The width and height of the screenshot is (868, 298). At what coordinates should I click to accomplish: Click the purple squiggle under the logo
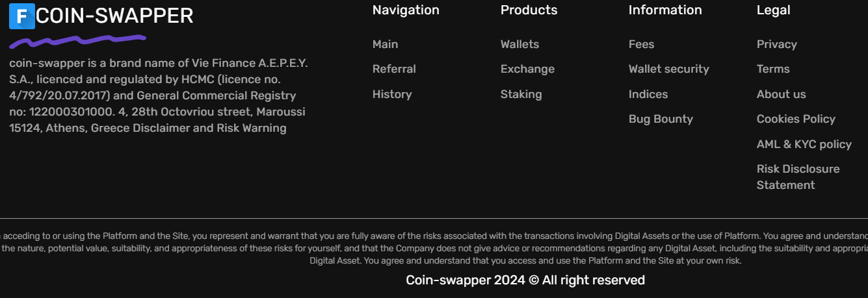click(77, 42)
